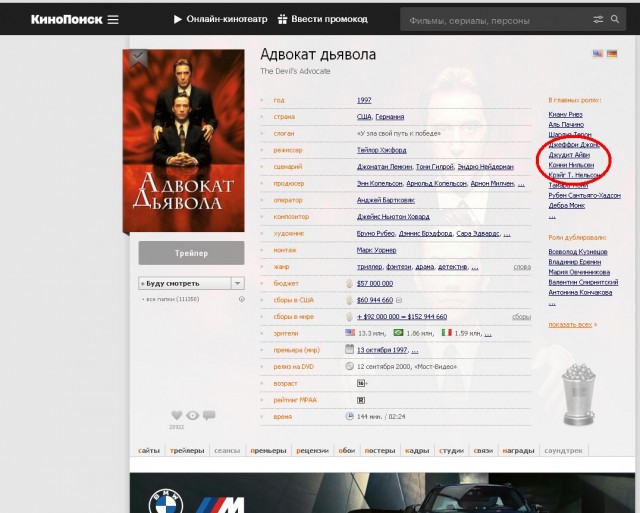Focus the Фильмы, сериалы, персоны search field
This screenshot has width=640, height=513.
coord(498,20)
